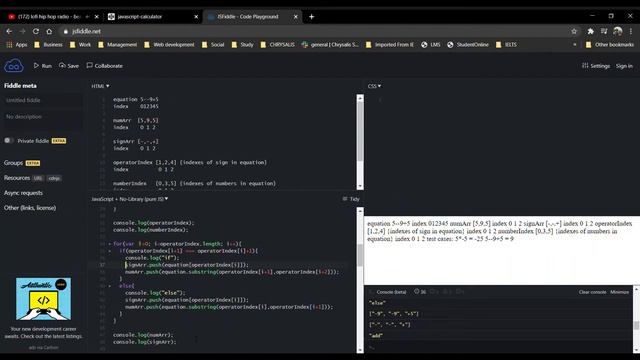Click the Resources cdnjs badge
This screenshot has width=640, height=360.
[x=54, y=178]
